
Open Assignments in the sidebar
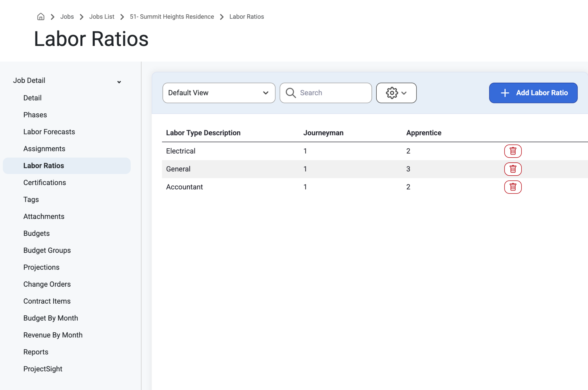44,149
